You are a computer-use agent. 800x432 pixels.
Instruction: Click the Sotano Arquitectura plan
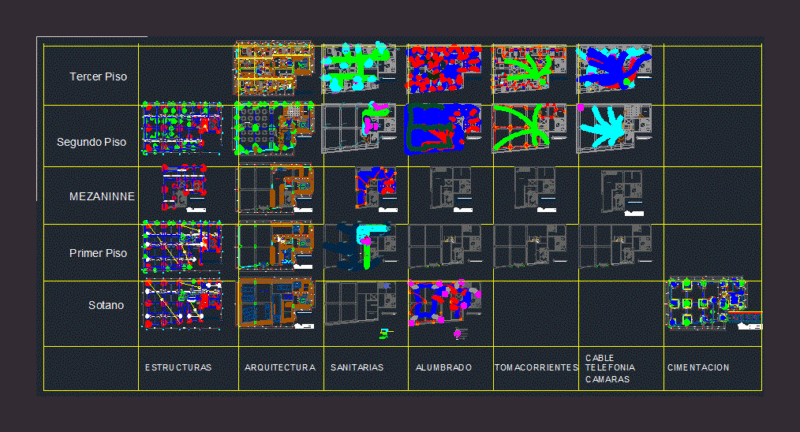[x=275, y=303]
